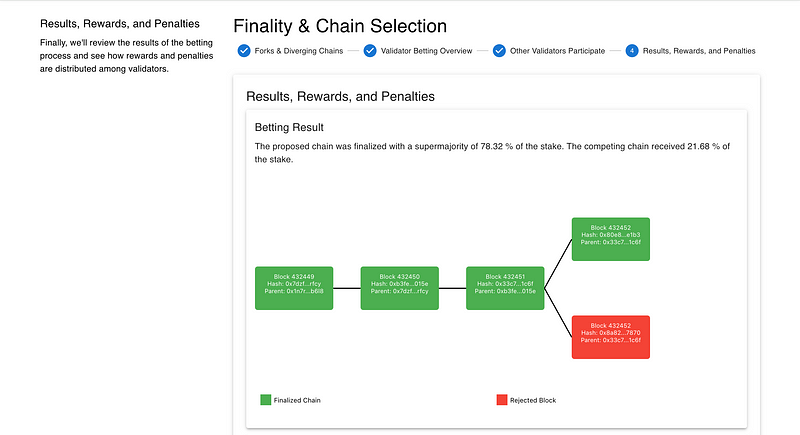Click the Finality & Chain Selection page title

(340, 26)
